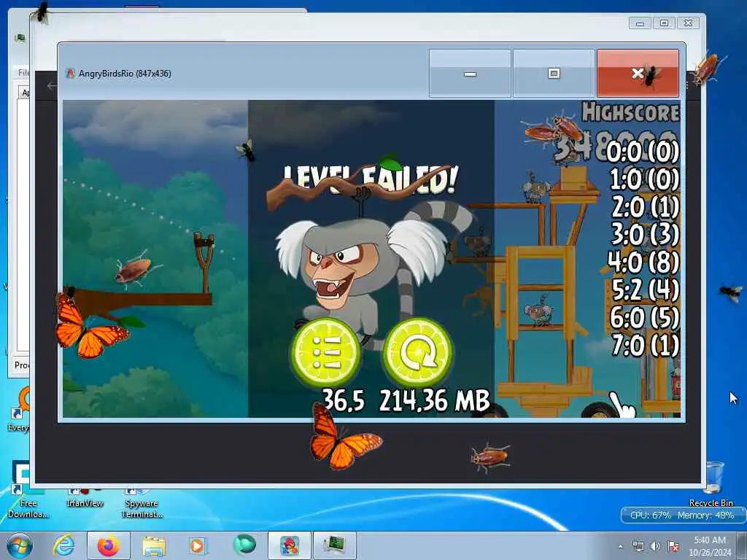Open Windows Explorer folder icon on taskbar
The image size is (747, 560).
[154, 545]
